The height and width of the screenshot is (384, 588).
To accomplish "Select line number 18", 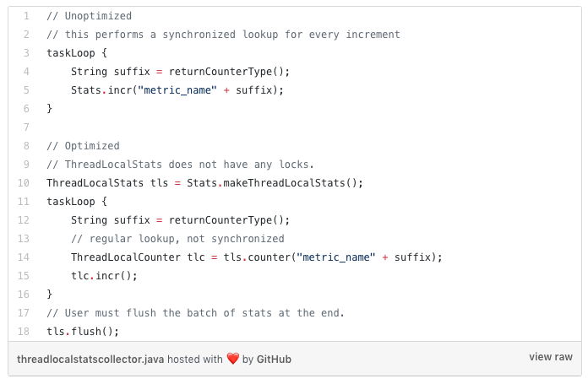I will point(24,331).
